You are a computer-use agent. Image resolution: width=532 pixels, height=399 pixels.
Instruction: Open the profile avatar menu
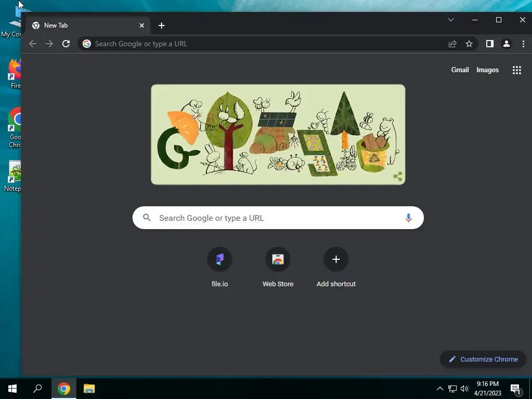click(506, 44)
